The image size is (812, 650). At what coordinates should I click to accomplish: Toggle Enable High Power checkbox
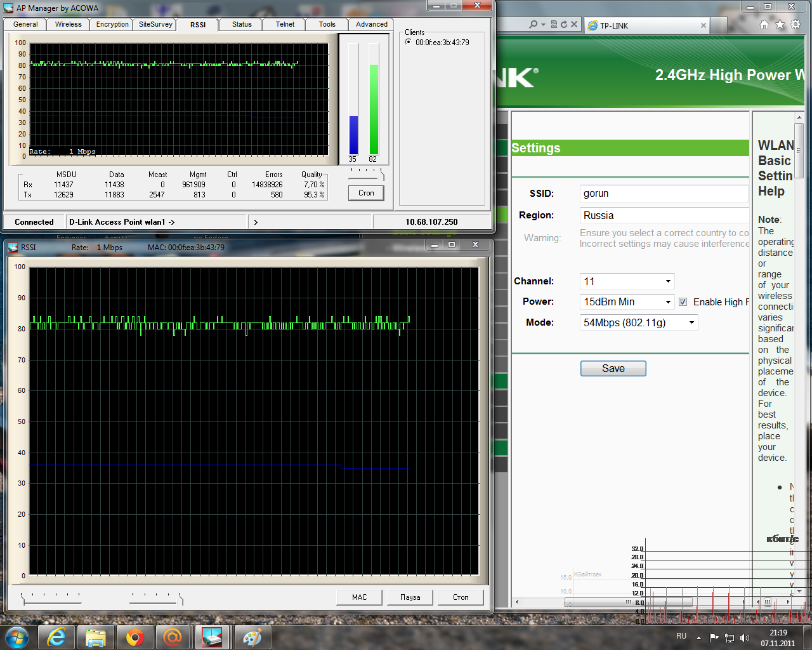(683, 302)
